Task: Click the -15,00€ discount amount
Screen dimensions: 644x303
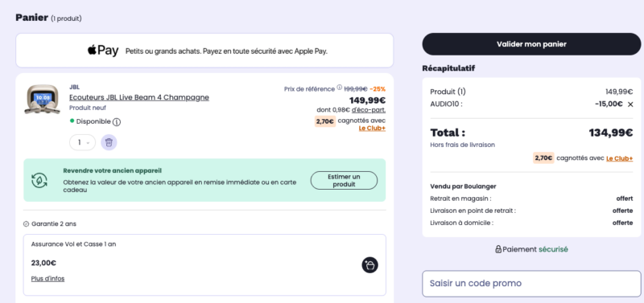Action: (609, 104)
